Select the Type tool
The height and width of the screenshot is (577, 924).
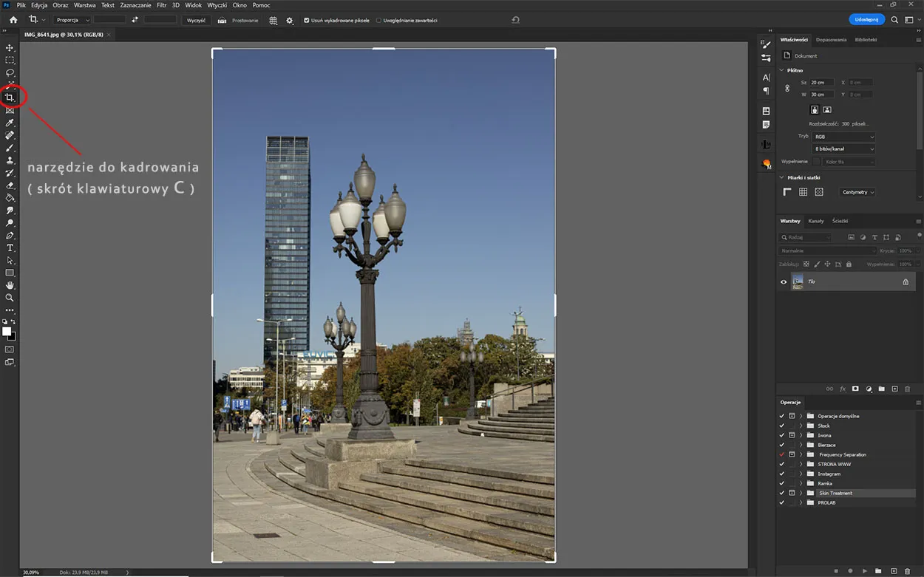[x=10, y=248]
